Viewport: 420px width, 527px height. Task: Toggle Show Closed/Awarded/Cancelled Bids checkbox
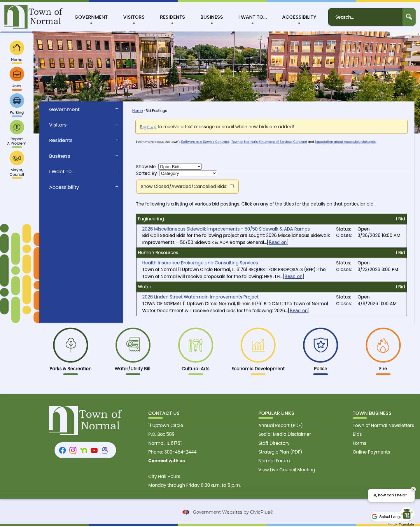[x=232, y=186]
